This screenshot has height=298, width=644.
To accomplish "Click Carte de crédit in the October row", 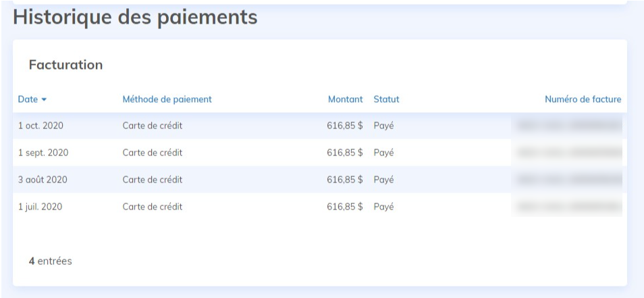I will click(x=152, y=126).
